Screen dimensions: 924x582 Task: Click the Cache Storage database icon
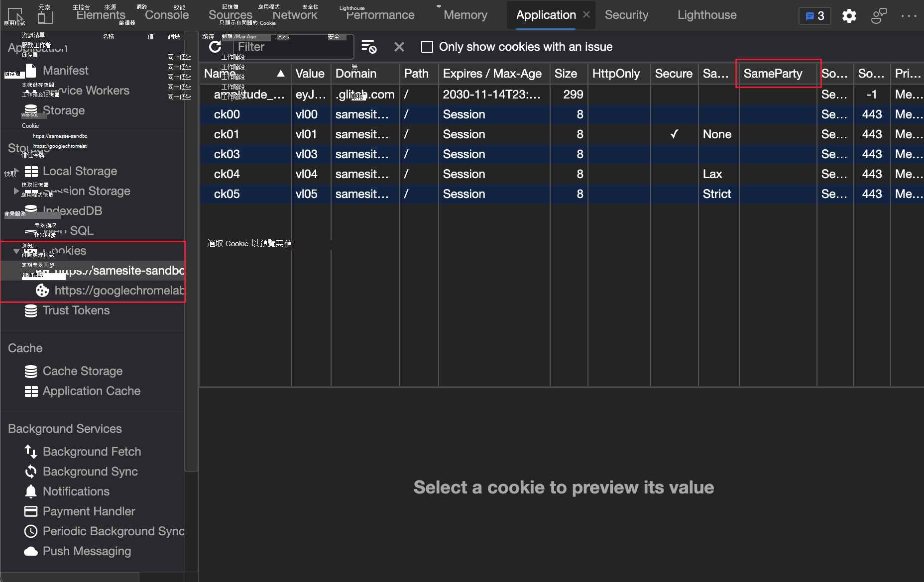click(31, 372)
